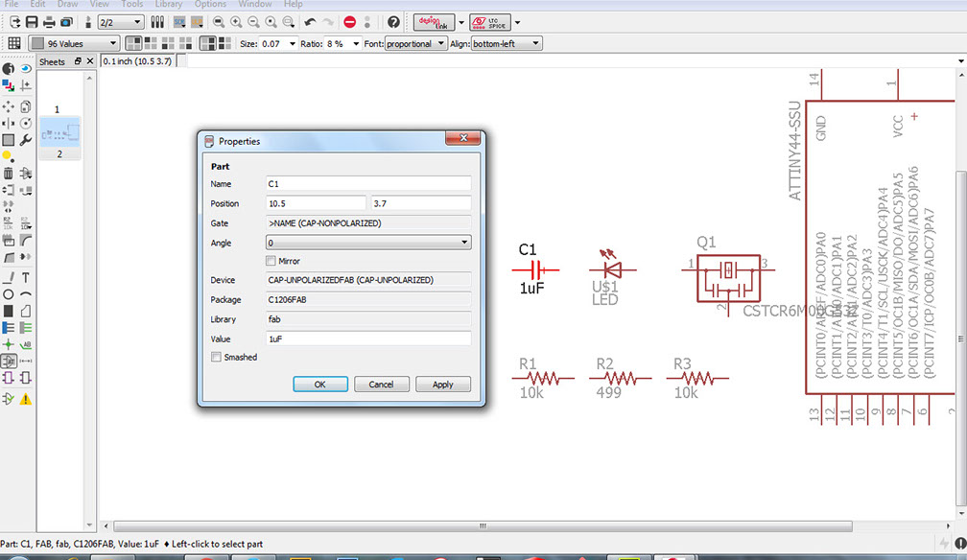Screen dimensions: 967x560
Task: Open the Library menu
Action: [169, 4]
